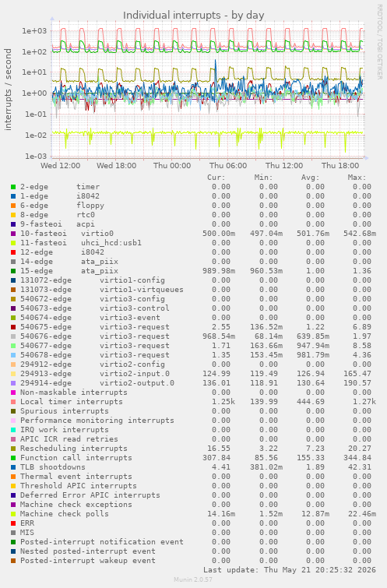Click the Last update timestamp text

(x=290, y=570)
